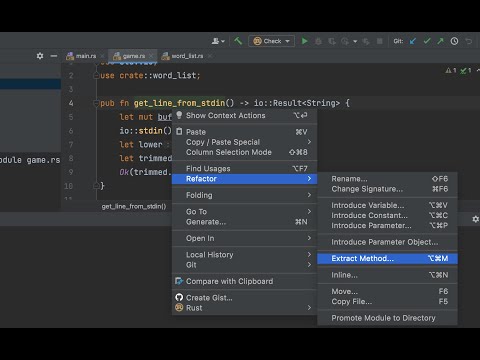Click the Debug bug icon in the toolbar

pyautogui.click(x=318, y=41)
